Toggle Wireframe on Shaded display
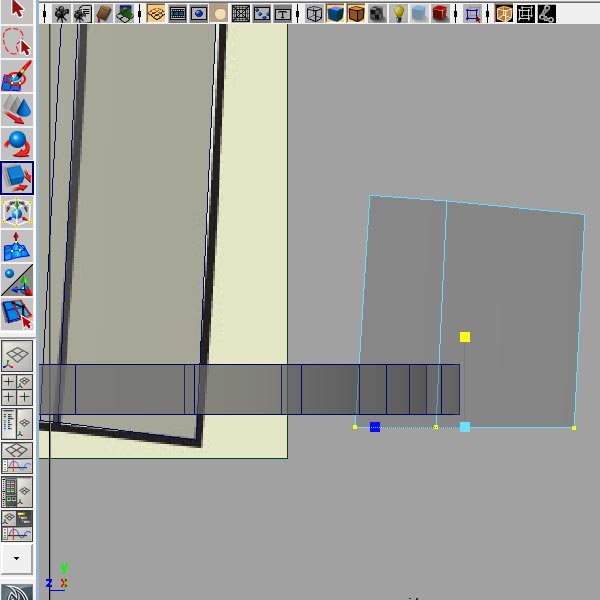Viewport: 600px width, 600px height. 356,14
